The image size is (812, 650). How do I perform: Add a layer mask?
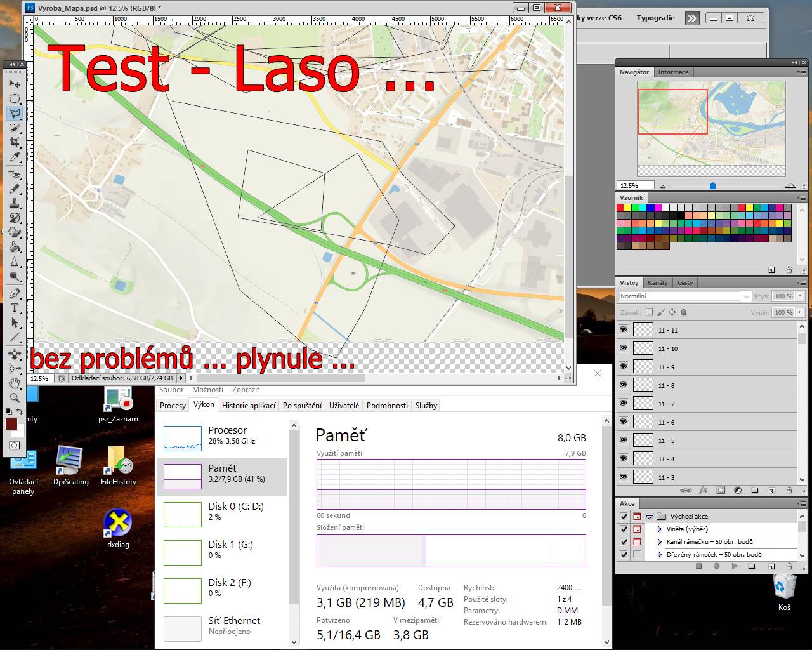[x=721, y=490]
